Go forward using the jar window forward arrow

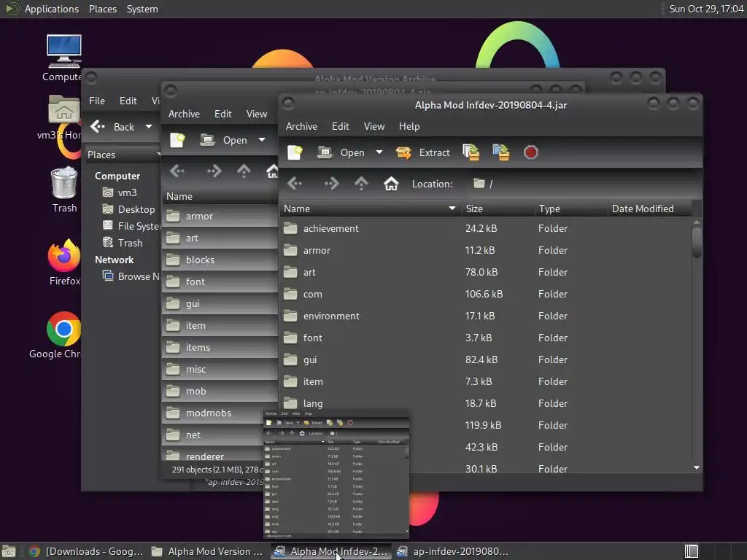coord(331,183)
